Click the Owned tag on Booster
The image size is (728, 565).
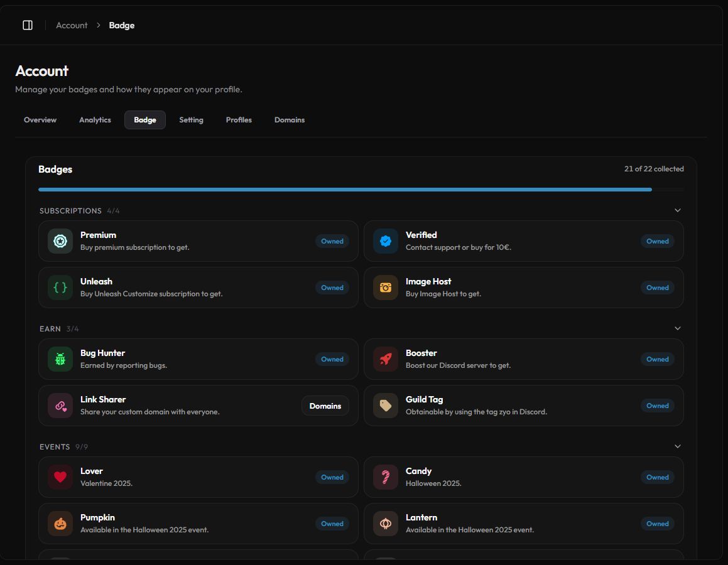[658, 359]
